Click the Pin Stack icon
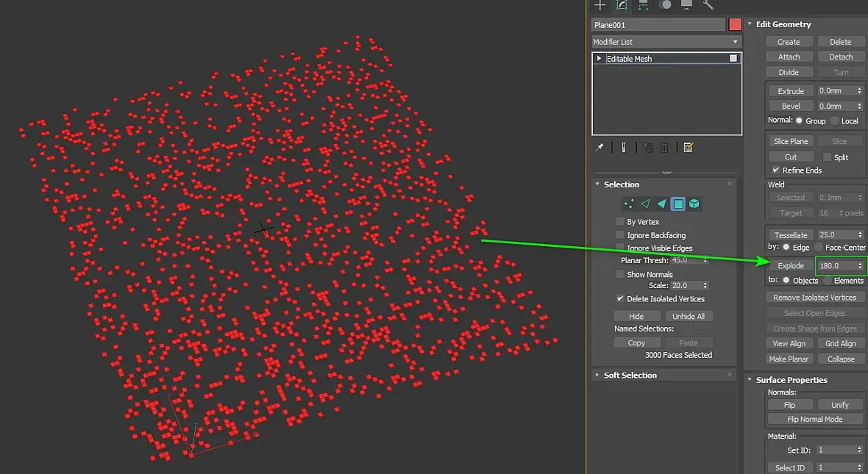 tap(600, 147)
